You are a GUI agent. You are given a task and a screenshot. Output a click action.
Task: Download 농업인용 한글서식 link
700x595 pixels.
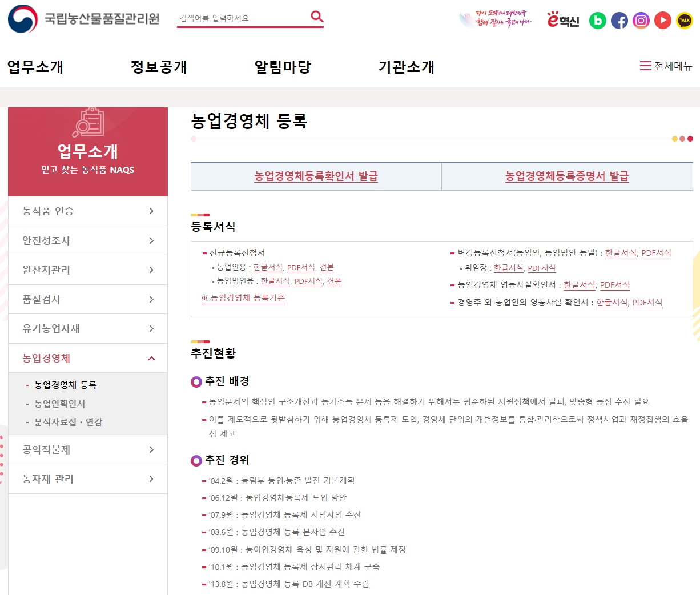[268, 267]
